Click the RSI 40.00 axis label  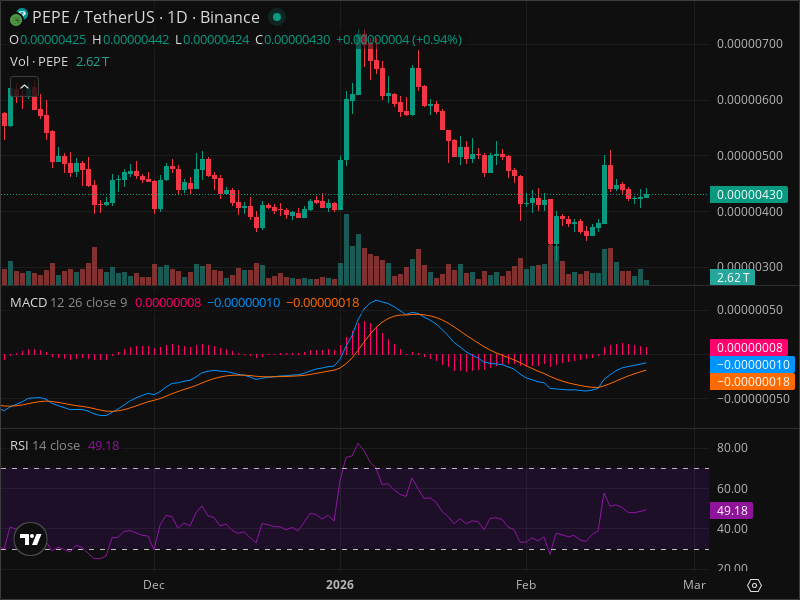(x=732, y=529)
